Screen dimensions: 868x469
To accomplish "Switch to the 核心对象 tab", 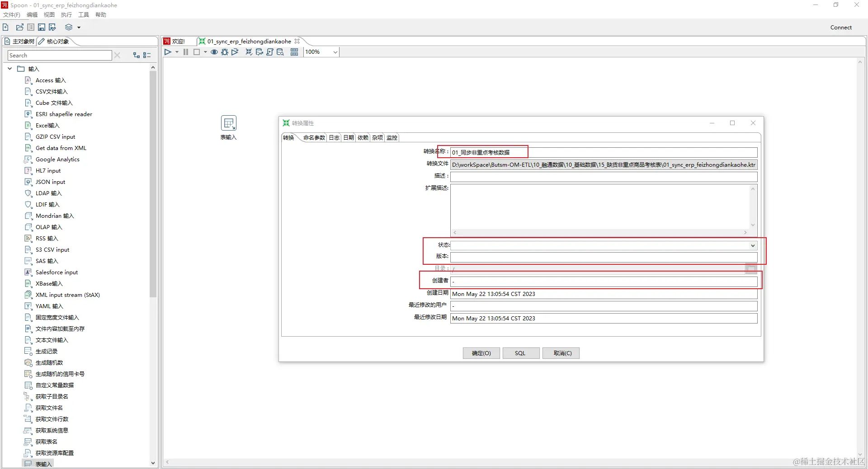I will click(x=54, y=41).
